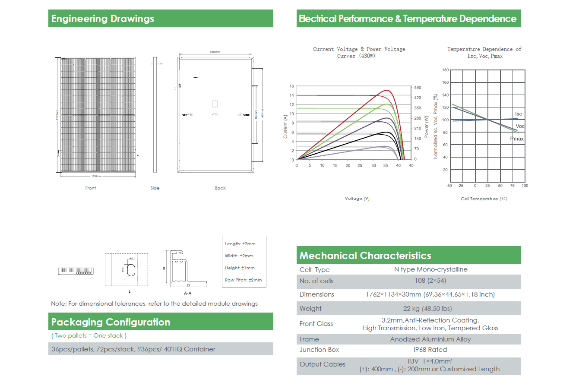The width and height of the screenshot is (579, 392).
Task: Click the "Cell Temperature (℃)" axis label
Action: pyautogui.click(x=484, y=199)
